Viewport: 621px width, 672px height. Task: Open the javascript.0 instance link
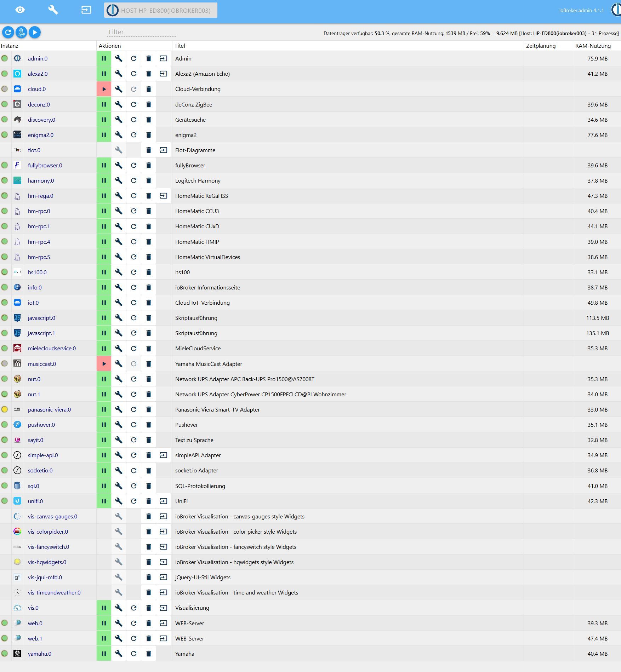coord(41,318)
